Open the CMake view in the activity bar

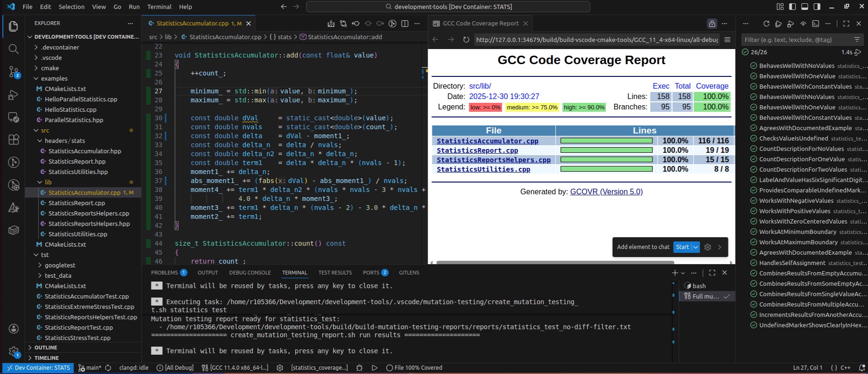pos(14,208)
